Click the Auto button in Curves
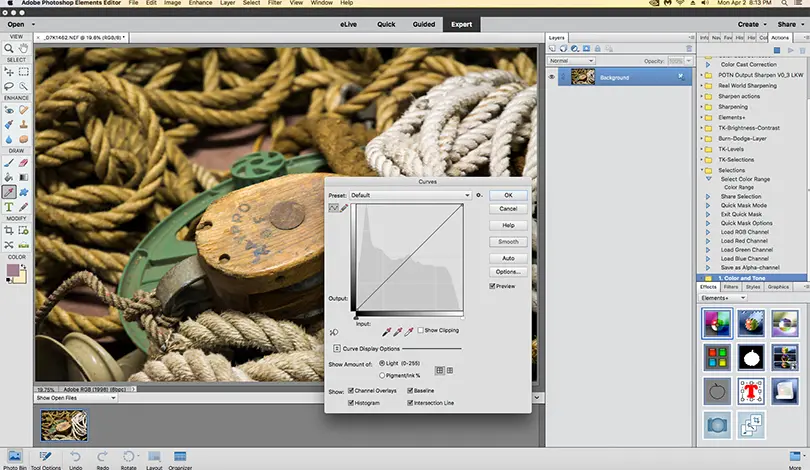The width and height of the screenshot is (810, 470). click(x=508, y=258)
